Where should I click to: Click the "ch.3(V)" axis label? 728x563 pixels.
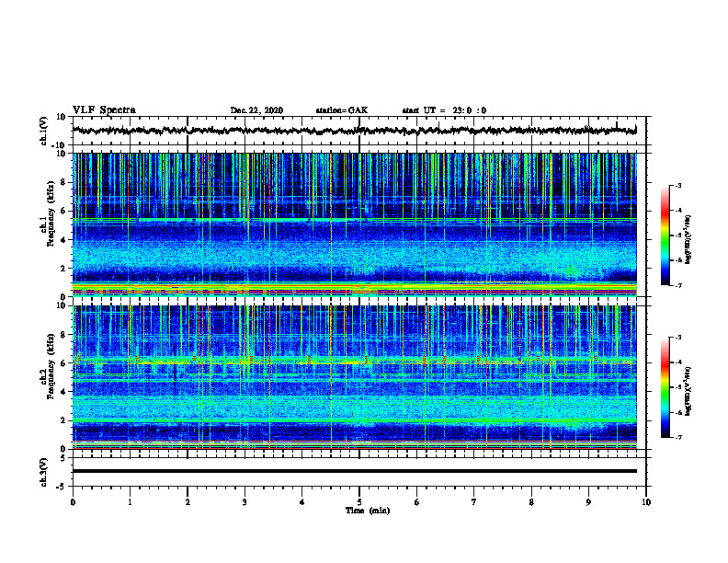point(43,472)
